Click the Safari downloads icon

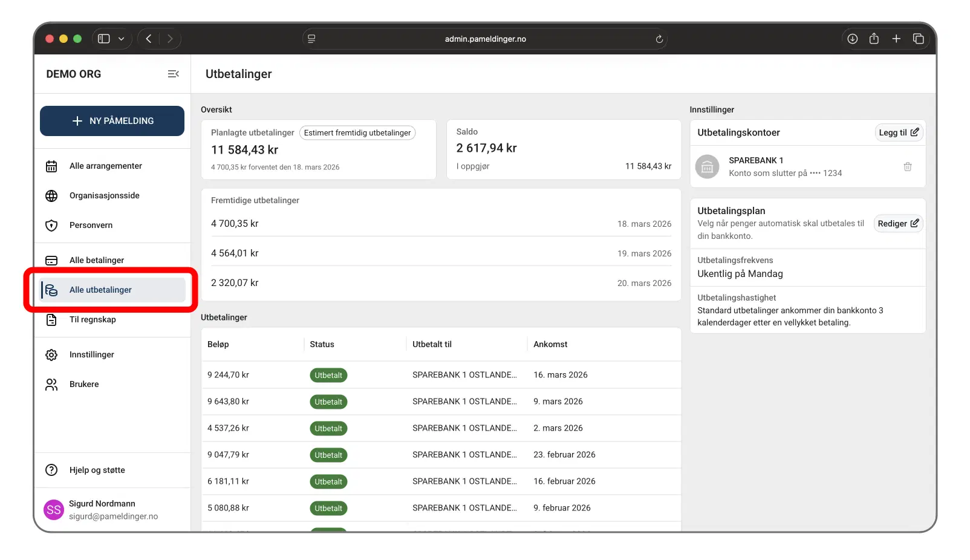(x=852, y=39)
